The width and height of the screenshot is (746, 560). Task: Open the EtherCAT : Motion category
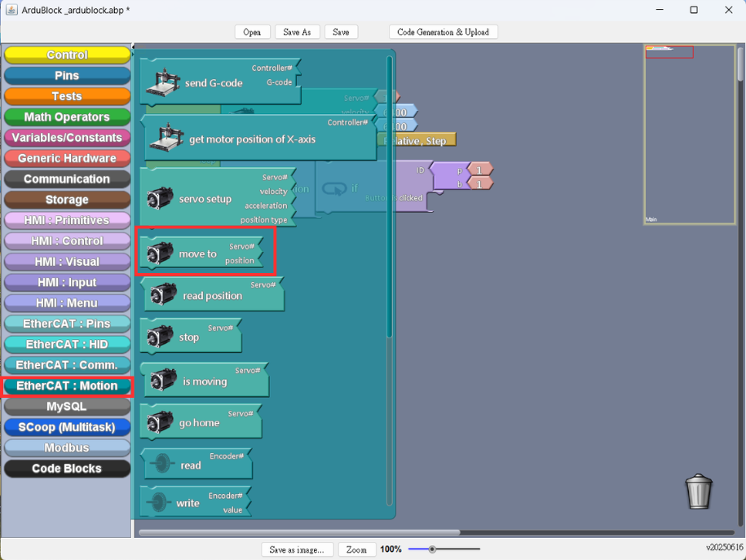coord(67,386)
